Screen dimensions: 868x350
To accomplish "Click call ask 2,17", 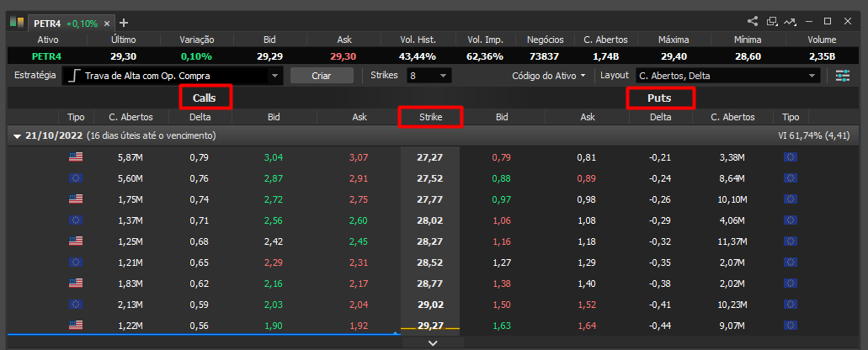I will point(358,284).
